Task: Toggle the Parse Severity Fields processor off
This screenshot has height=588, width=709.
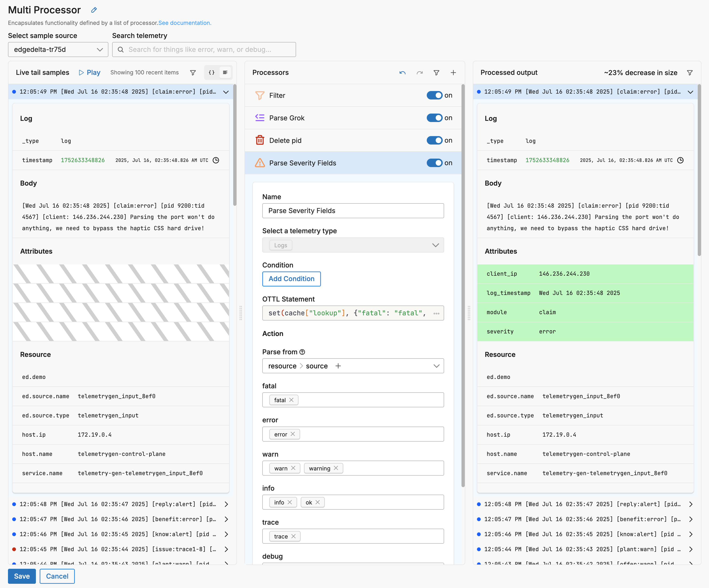Action: [435, 163]
